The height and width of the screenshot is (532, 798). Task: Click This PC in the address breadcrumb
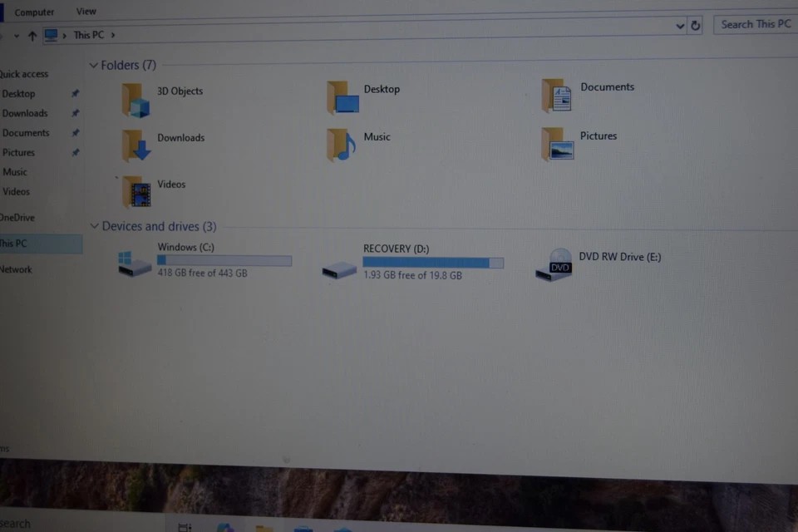[x=89, y=35]
